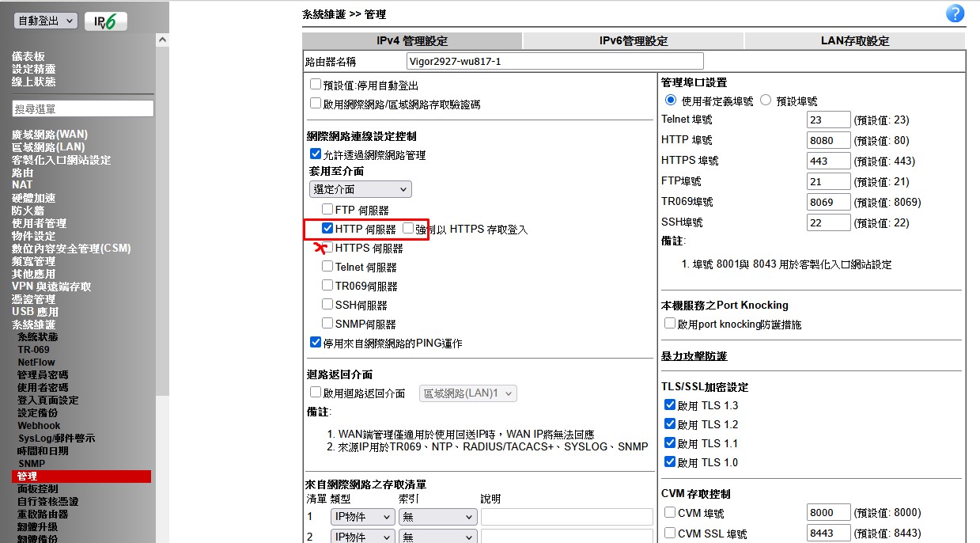980x543 pixels.
Task: Enable the HTTPS 伺服器 checkbox
Action: coord(327,248)
